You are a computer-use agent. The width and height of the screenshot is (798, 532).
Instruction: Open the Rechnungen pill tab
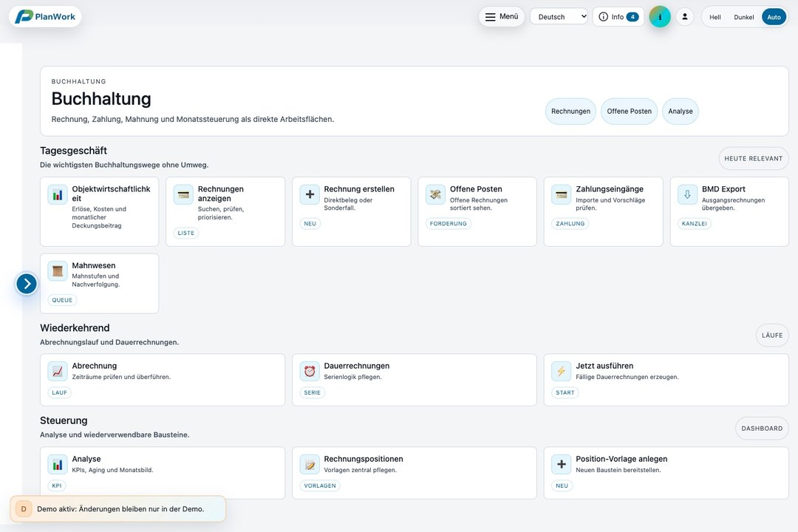tap(570, 111)
